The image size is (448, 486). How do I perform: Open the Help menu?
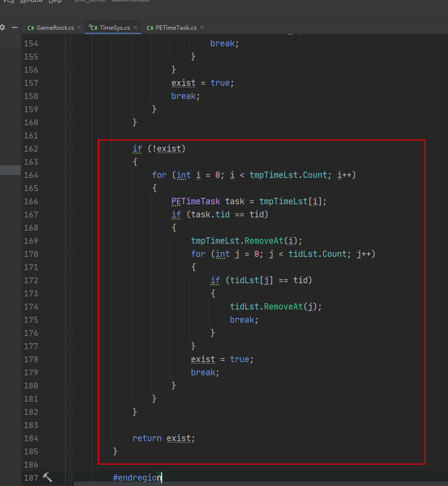tap(56, 1)
